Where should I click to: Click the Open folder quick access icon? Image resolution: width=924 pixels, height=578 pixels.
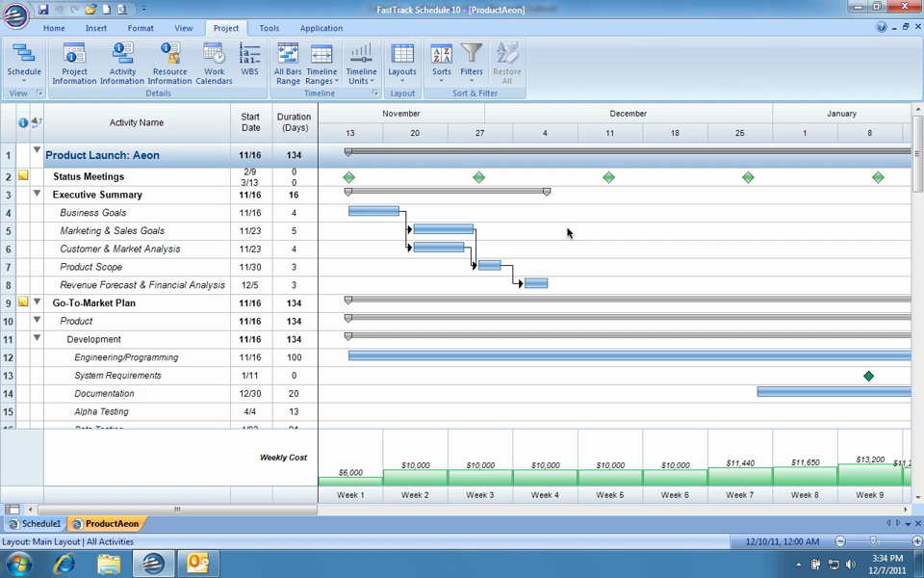90,9
